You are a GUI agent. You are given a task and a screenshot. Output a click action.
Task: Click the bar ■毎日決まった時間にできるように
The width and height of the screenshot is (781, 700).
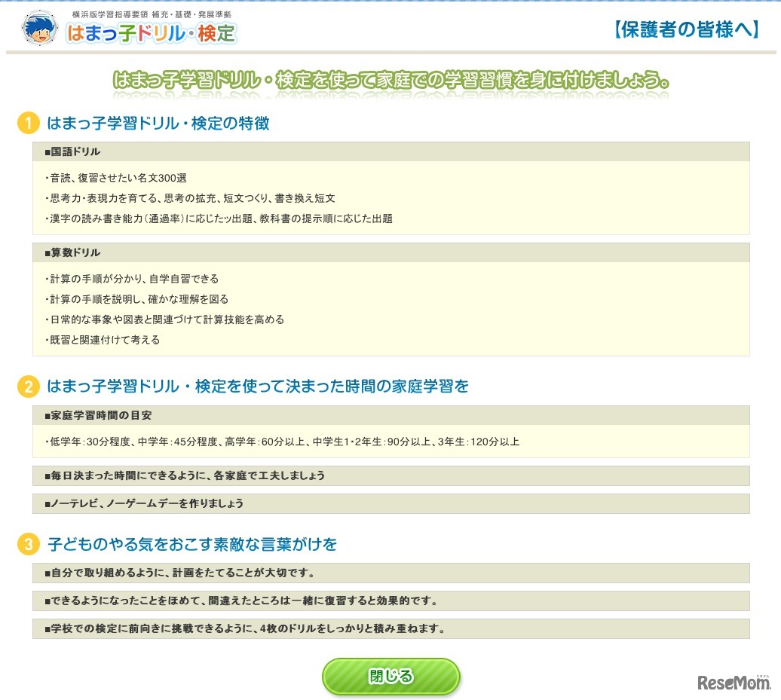(x=391, y=475)
